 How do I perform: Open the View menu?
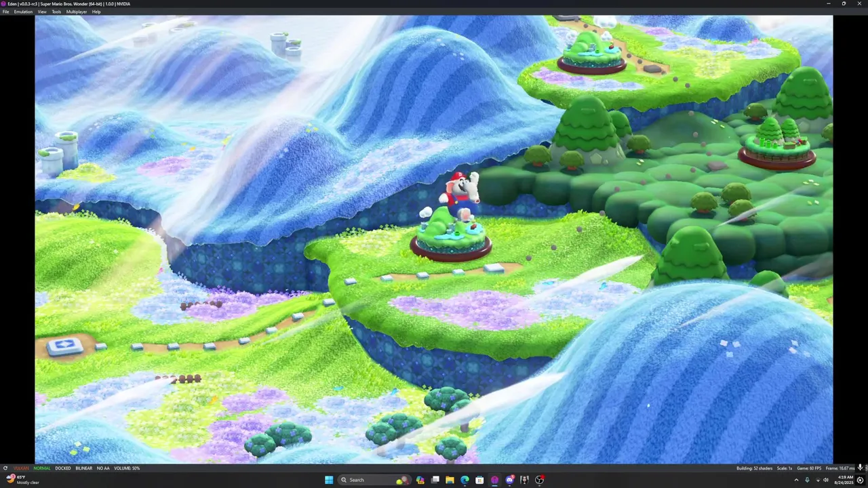click(42, 12)
